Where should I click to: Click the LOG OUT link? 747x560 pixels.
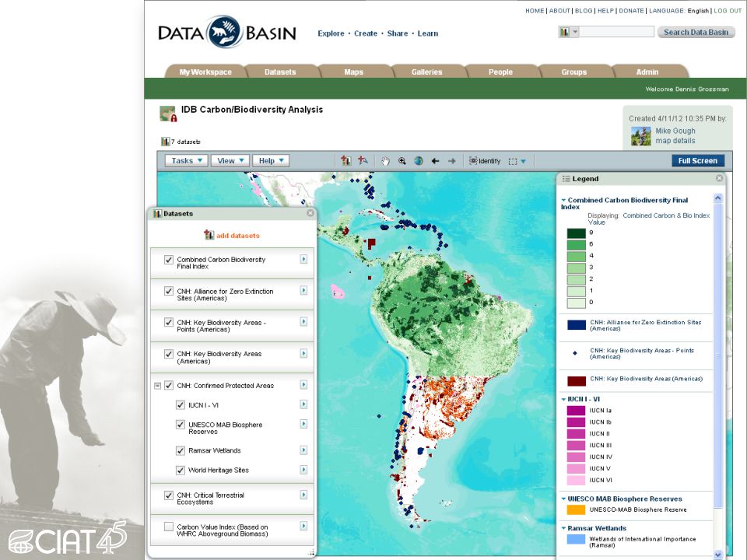tap(728, 10)
